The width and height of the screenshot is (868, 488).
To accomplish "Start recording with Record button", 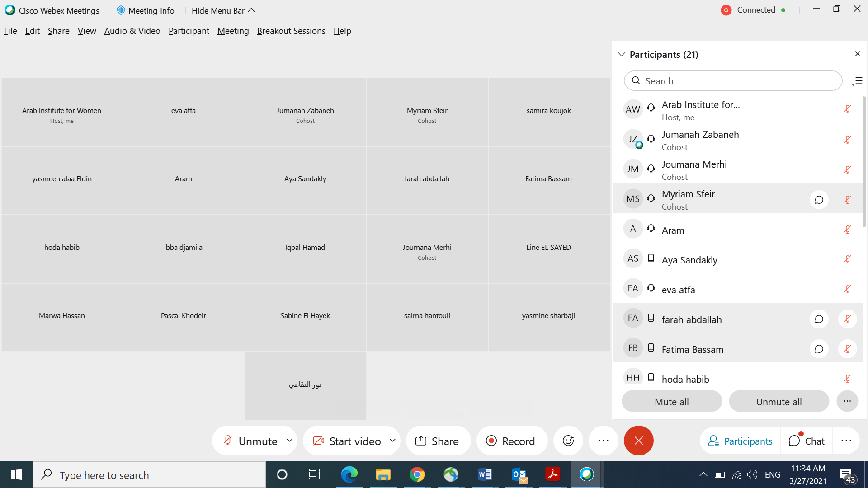I will (511, 441).
